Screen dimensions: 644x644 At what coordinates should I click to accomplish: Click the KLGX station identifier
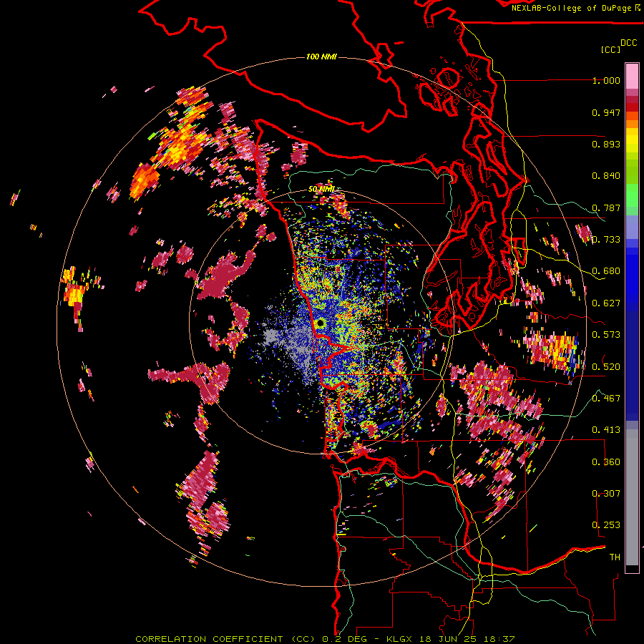point(401,639)
